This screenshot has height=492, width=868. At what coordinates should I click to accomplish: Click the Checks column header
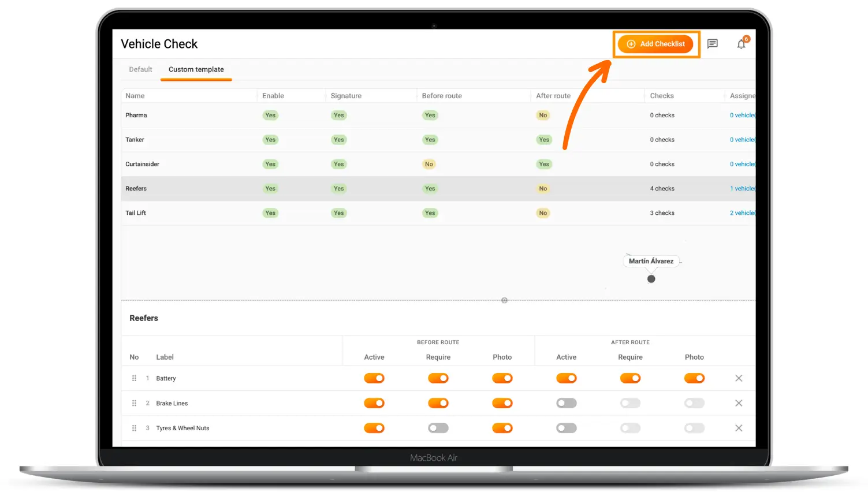pyautogui.click(x=662, y=96)
